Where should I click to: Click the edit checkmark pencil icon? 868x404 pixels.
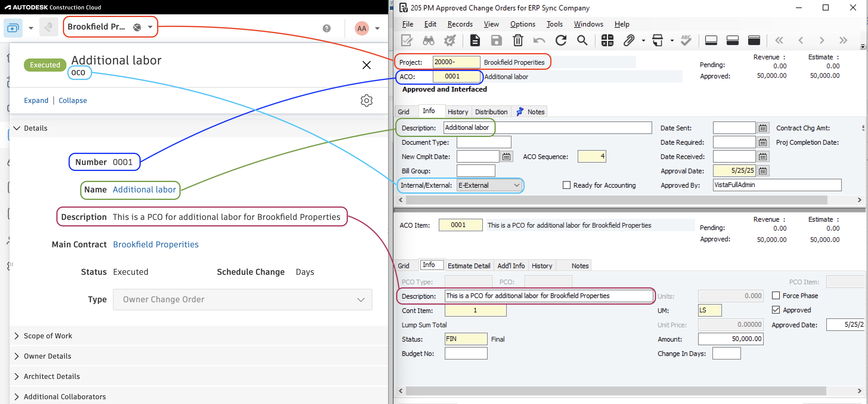[407, 41]
